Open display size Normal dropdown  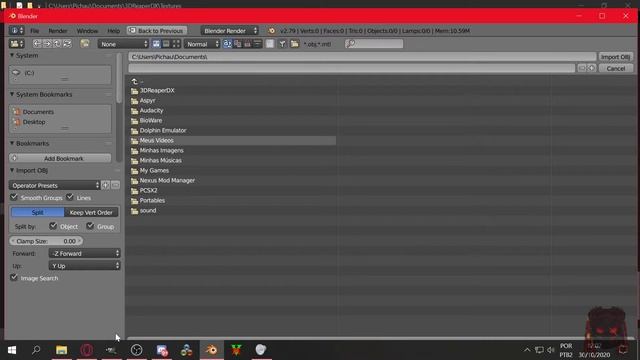(202, 44)
